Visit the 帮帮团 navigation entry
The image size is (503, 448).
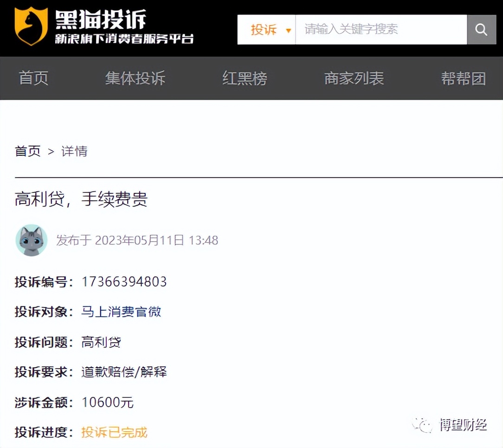click(x=464, y=78)
